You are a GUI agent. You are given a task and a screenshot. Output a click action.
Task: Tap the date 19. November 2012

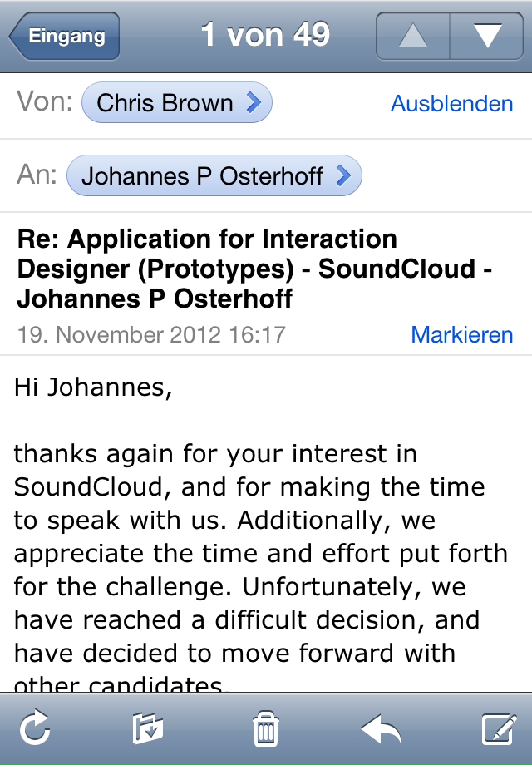(151, 335)
